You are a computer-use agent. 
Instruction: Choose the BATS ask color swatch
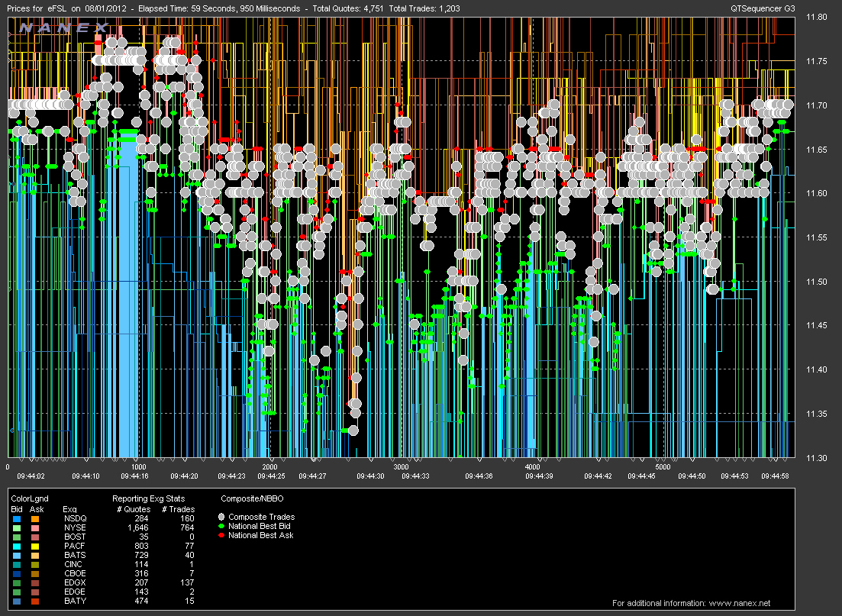pyautogui.click(x=35, y=555)
